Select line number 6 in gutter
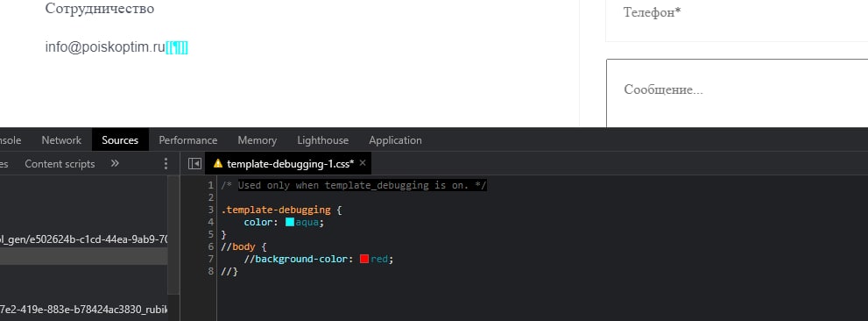 [210, 246]
